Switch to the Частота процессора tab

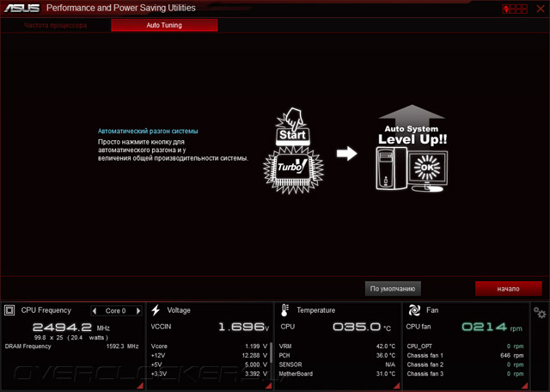[x=55, y=25]
